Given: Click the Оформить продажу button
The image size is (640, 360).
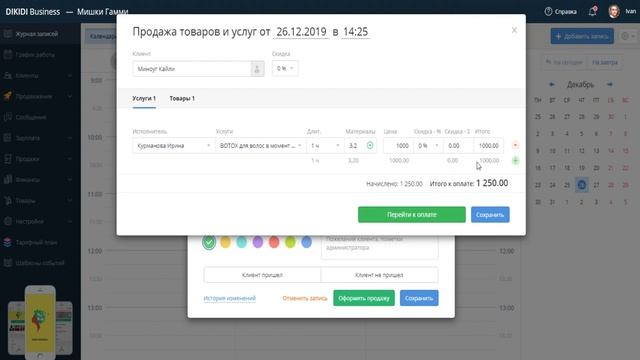Looking at the screenshot, I should click(364, 298).
